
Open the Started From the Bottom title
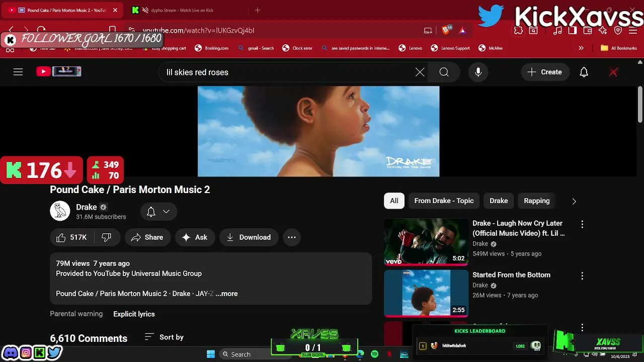[511, 275]
